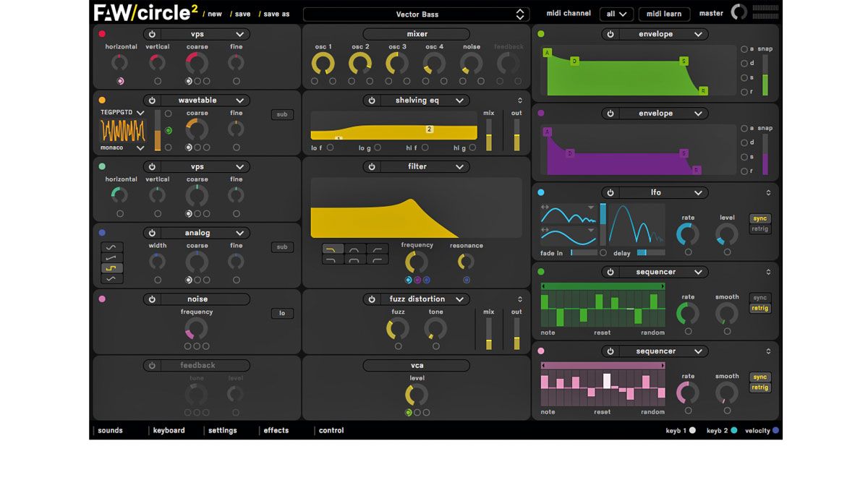Image resolution: width=868 pixels, height=488 pixels.
Task: Toggle lo button on noise module
Action: pyautogui.click(x=282, y=313)
